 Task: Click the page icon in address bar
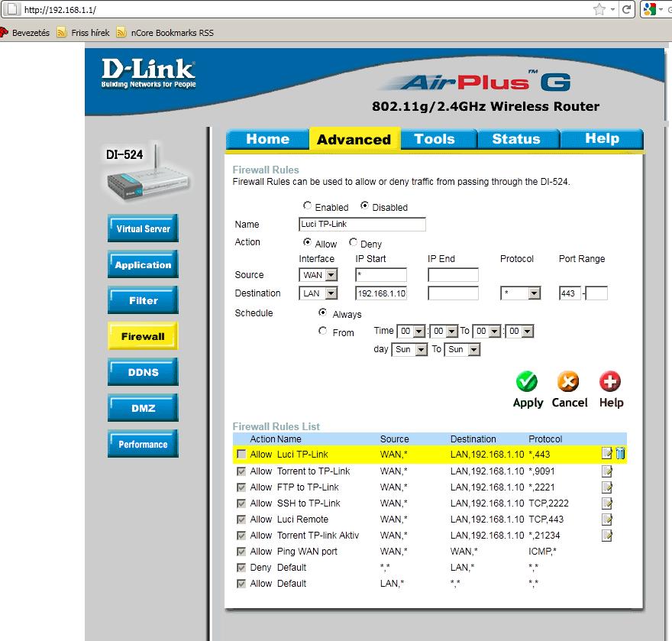(12, 9)
